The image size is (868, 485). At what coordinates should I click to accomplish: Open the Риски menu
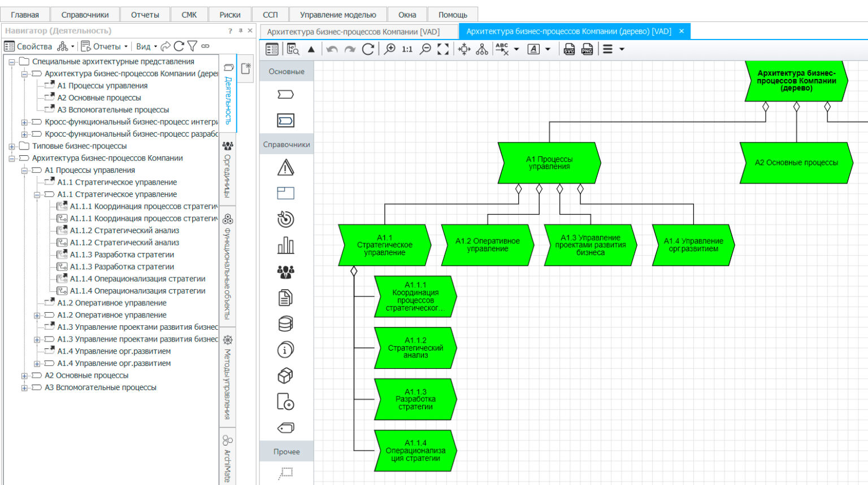(230, 14)
